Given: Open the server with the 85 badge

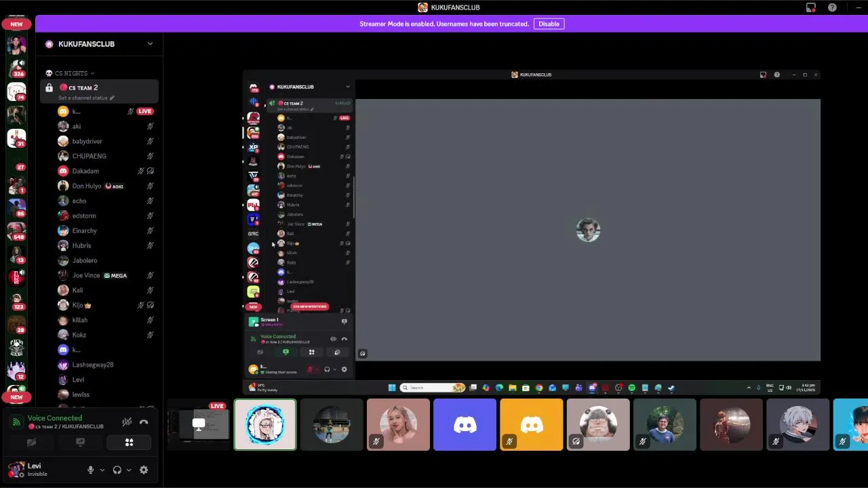Looking at the screenshot, I should (16, 207).
